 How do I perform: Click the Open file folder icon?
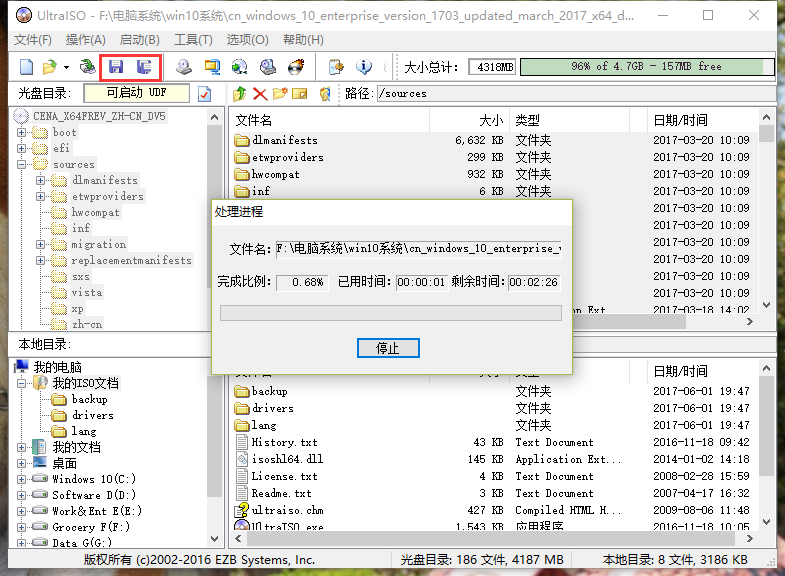[x=50, y=67]
